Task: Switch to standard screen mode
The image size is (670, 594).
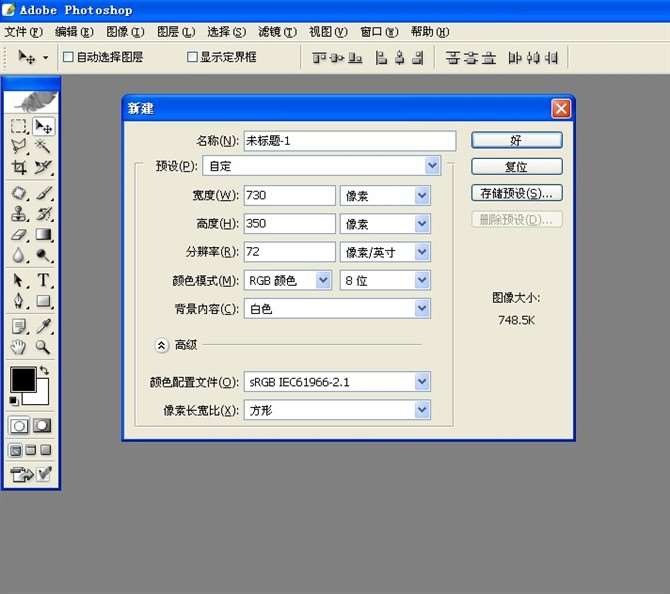Action: coord(16,450)
